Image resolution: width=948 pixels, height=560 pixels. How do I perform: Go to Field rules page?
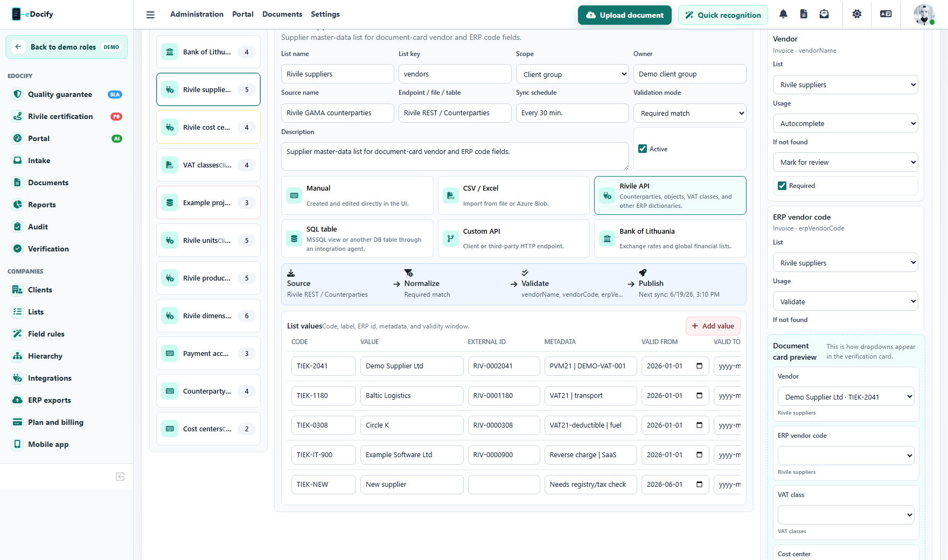tap(67, 334)
